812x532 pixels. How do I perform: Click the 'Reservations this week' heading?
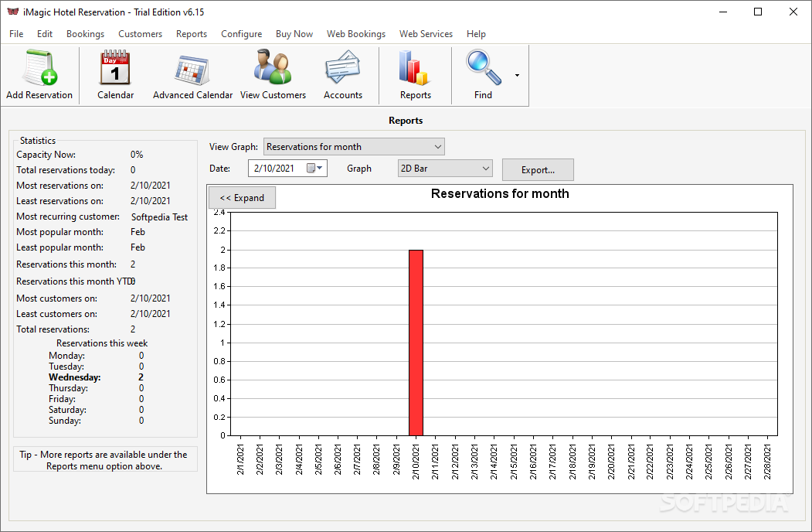[x=102, y=343]
